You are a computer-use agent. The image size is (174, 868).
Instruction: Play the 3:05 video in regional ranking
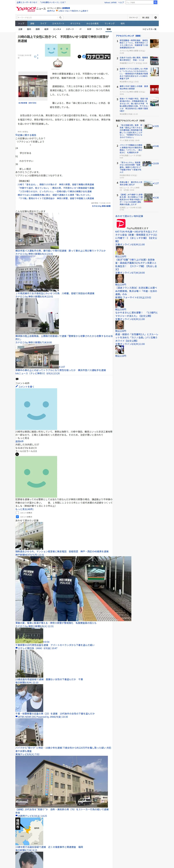(148, 126)
